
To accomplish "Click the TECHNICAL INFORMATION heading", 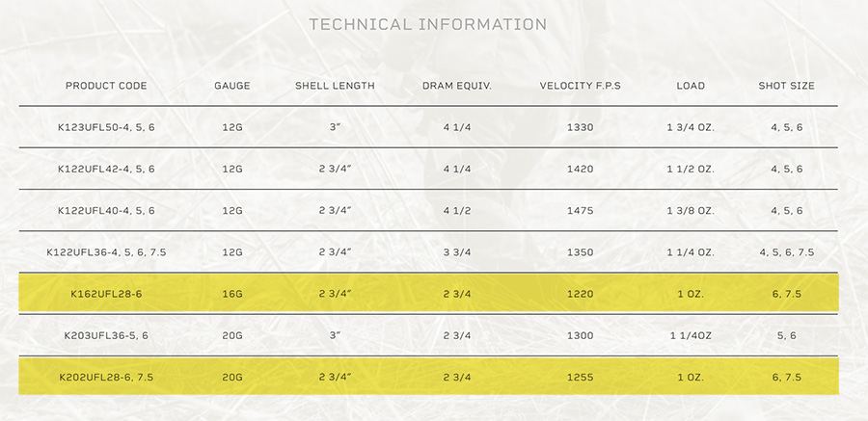I will coord(427,24).
